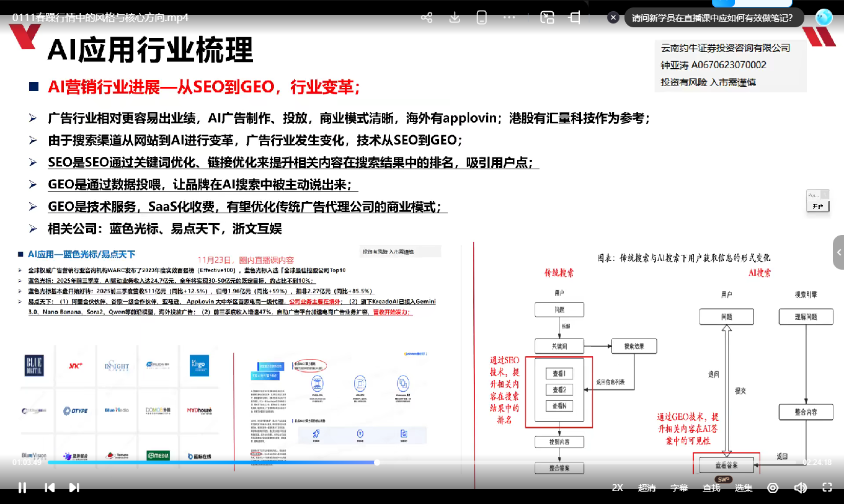Click the video title 0111春躁行情中的风格与核心方向.mp4
Viewport: 844px width, 504px height.
click(100, 17)
